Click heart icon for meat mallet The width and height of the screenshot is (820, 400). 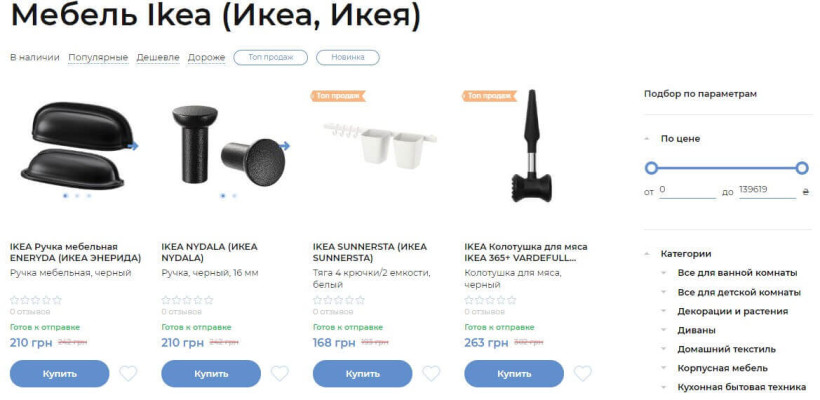583,373
